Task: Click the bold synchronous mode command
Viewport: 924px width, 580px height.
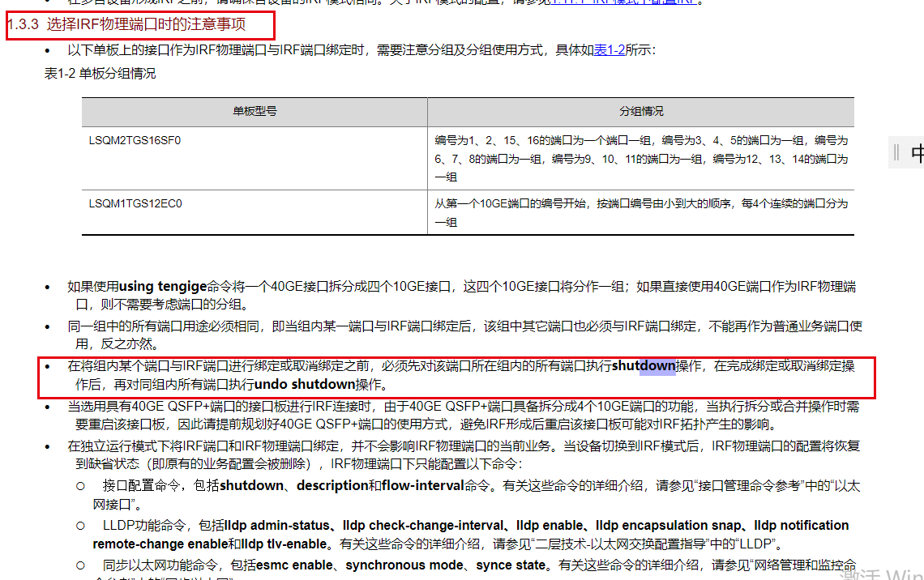Action: click(x=404, y=565)
